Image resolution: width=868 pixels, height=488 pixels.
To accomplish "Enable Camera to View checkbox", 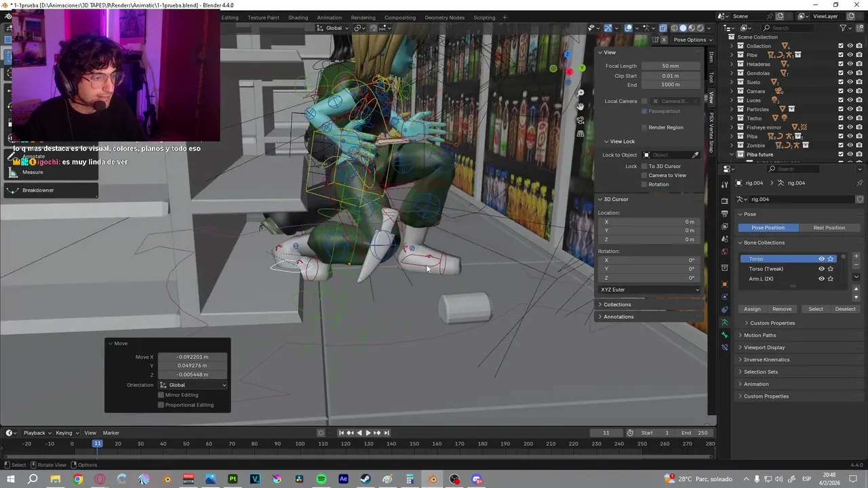I will point(644,176).
